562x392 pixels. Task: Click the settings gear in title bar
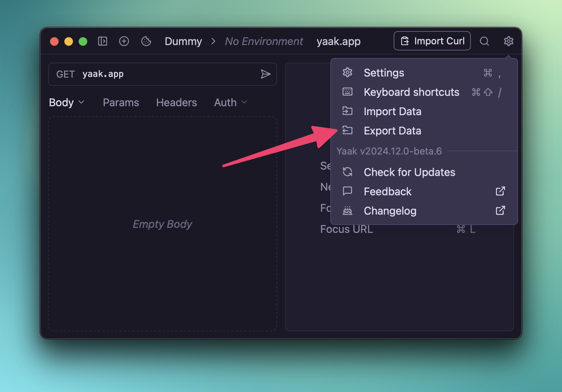(x=508, y=41)
